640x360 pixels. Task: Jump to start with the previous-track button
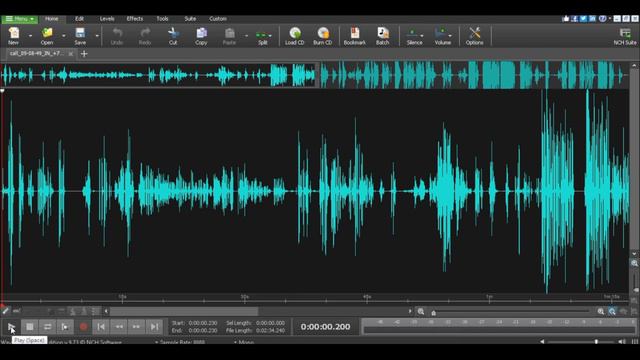[x=101, y=327]
